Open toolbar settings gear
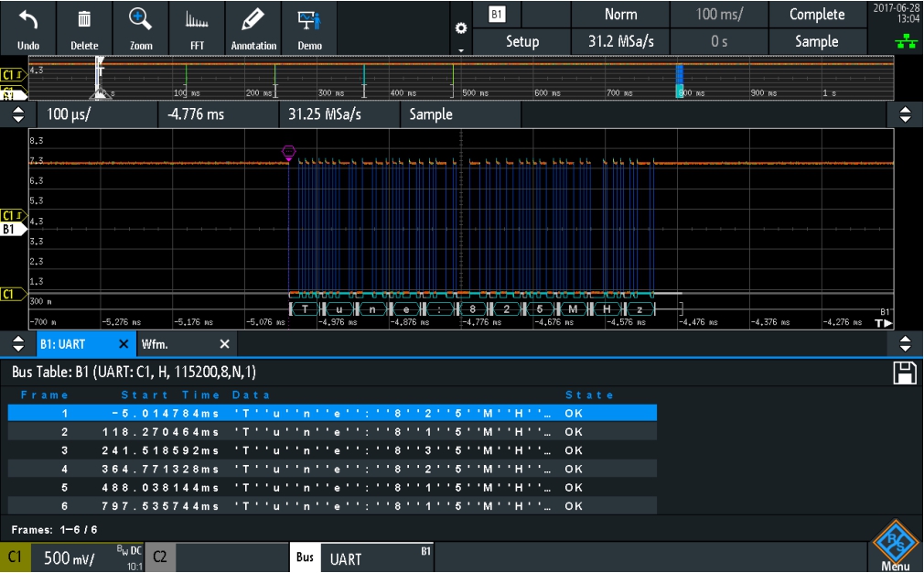 click(x=461, y=28)
